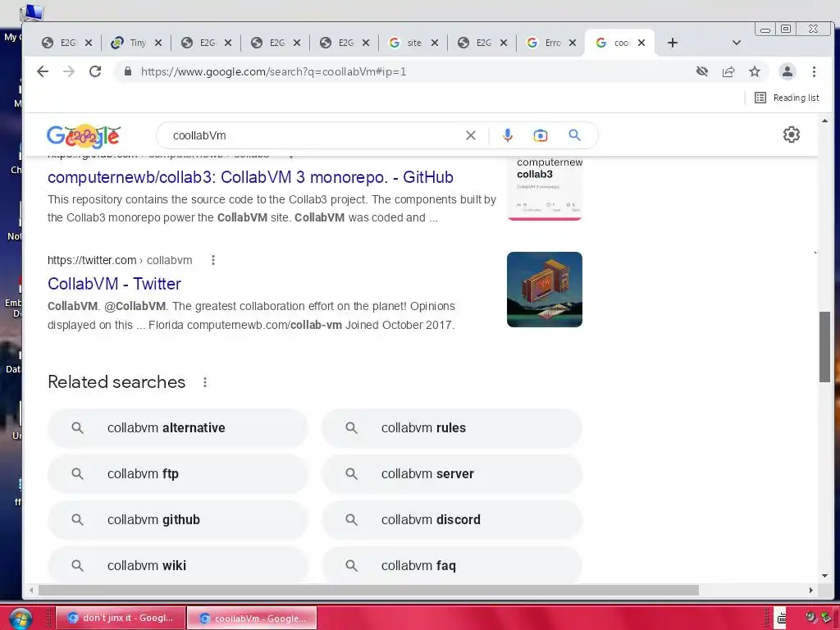The height and width of the screenshot is (630, 840).
Task: Open options for the twitter.com result
Action: click(x=213, y=260)
